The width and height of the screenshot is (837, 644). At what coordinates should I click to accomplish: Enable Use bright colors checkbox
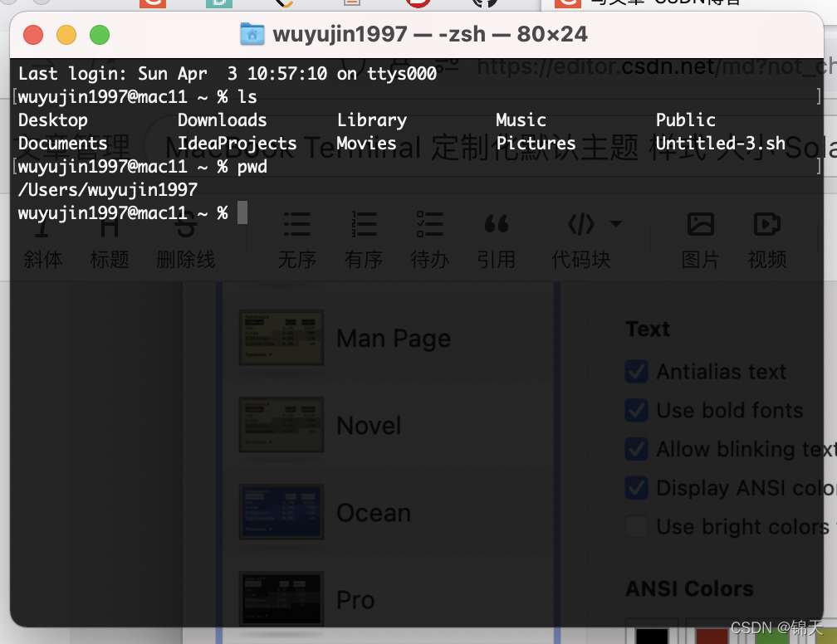(x=636, y=527)
